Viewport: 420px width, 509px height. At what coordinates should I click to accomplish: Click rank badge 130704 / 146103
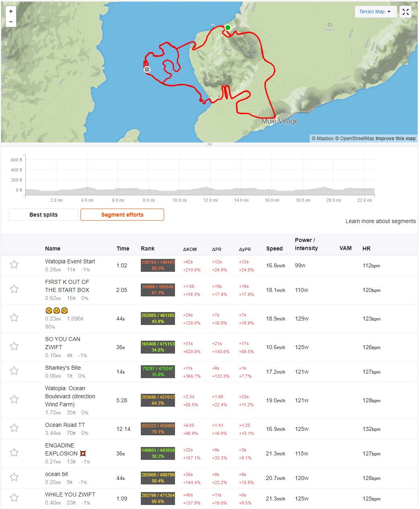(x=158, y=265)
